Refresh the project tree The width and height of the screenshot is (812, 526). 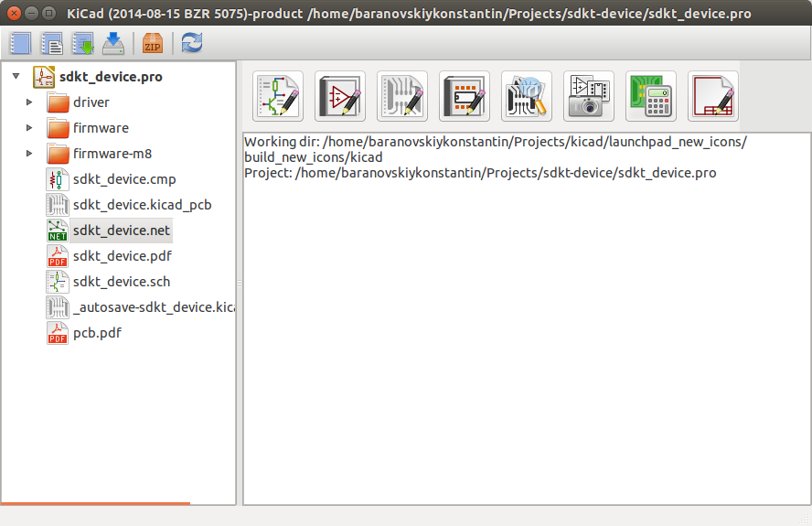(x=192, y=43)
